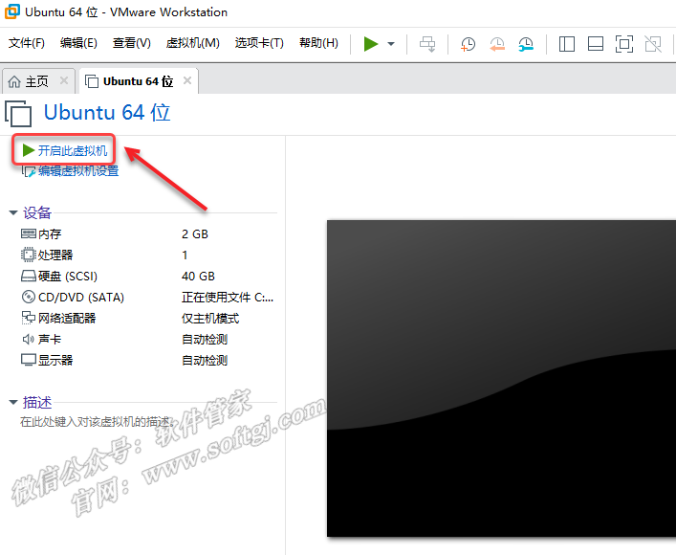676x555 pixels.
Task: Click the display monitor icon
Action: [x=28, y=360]
